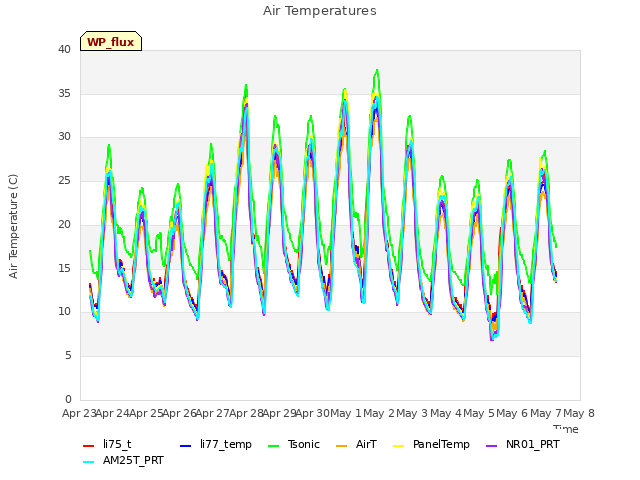
Task: Click the Apr 25 x-axis tick label
Action: point(146,413)
